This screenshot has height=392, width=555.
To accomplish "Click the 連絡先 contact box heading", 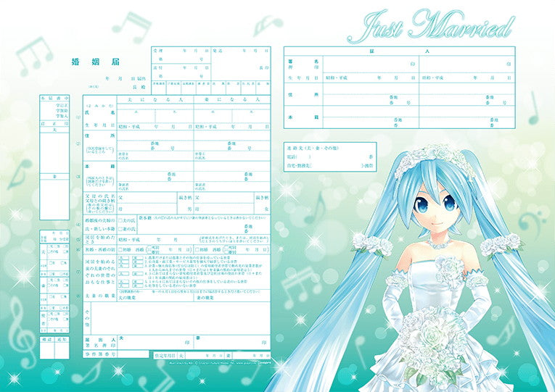I will [313, 148].
